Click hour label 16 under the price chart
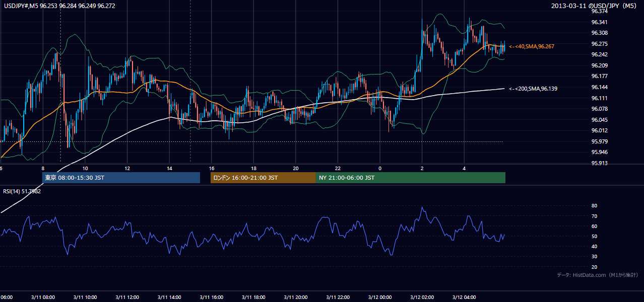The width and height of the screenshot is (644, 302). click(212, 168)
